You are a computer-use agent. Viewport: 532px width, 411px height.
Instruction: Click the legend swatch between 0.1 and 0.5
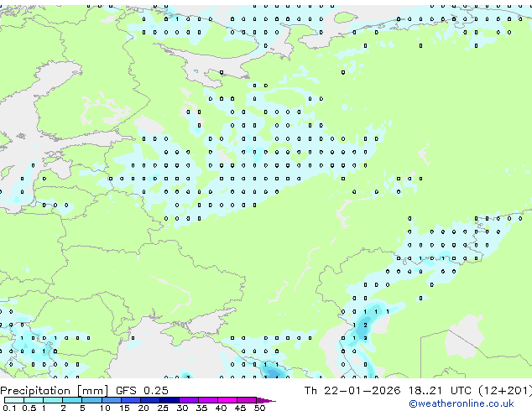(14, 400)
